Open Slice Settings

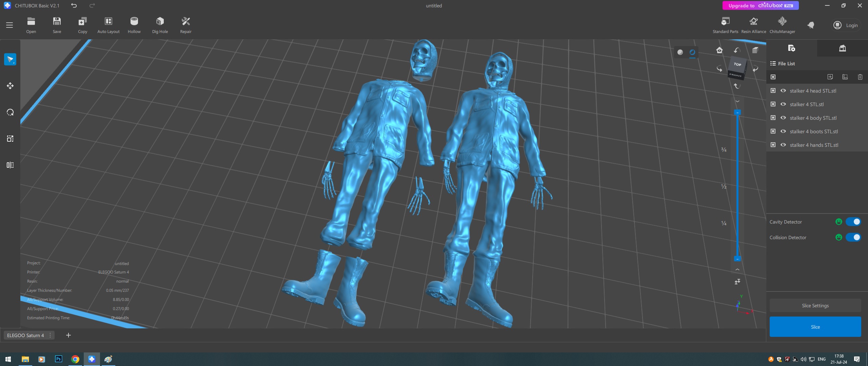tap(815, 306)
